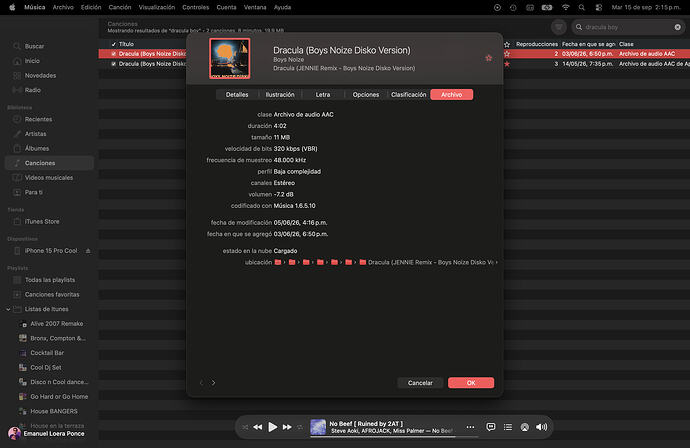
Task: Open the Controles menu
Action: [195, 7]
